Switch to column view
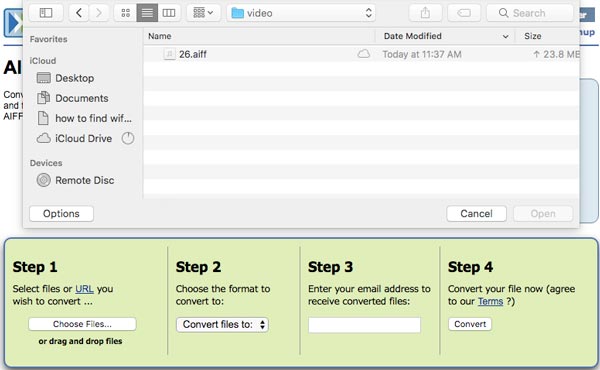The height and width of the screenshot is (370, 600). [x=169, y=13]
